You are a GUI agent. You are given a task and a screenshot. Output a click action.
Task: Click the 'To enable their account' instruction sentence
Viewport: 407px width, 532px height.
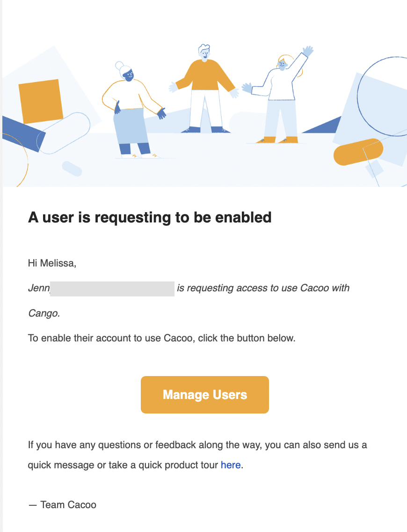click(x=162, y=338)
